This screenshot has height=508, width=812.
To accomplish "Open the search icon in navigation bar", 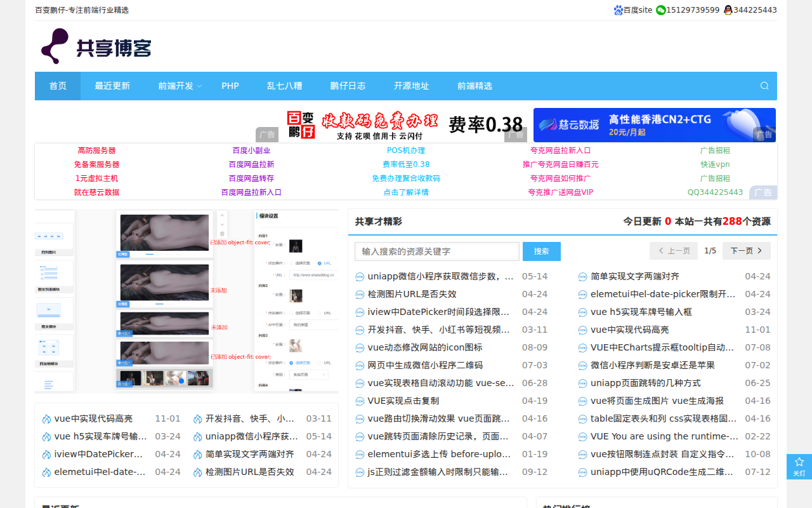I will [x=764, y=86].
